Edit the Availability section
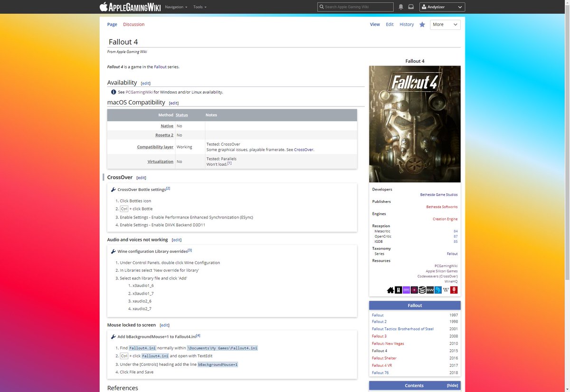570x392 pixels. (x=145, y=83)
